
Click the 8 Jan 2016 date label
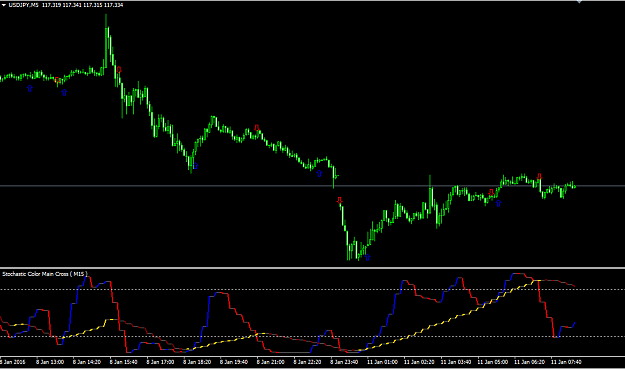[x=13, y=362]
